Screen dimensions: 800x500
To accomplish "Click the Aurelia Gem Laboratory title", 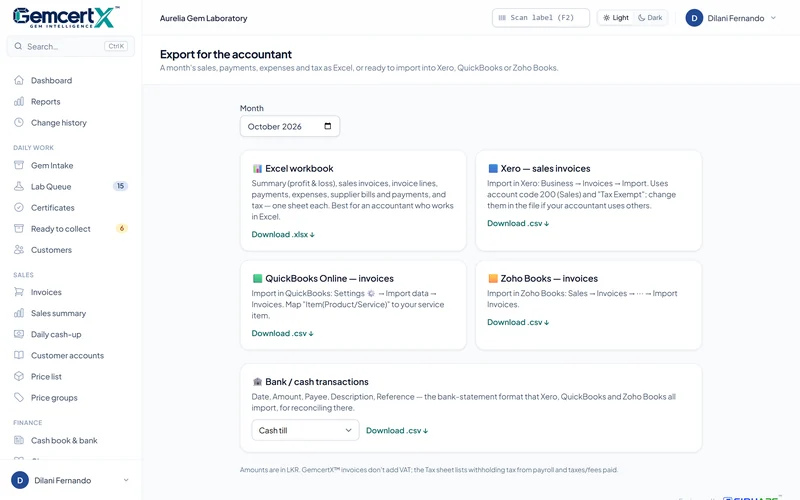I will tap(204, 18).
